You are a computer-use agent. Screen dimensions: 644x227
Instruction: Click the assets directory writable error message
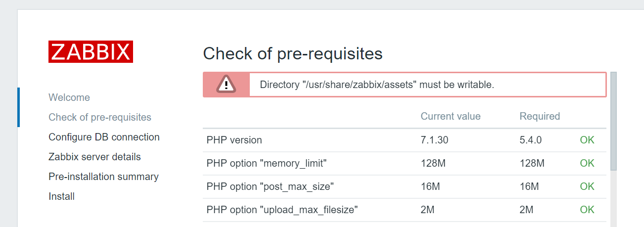point(377,85)
